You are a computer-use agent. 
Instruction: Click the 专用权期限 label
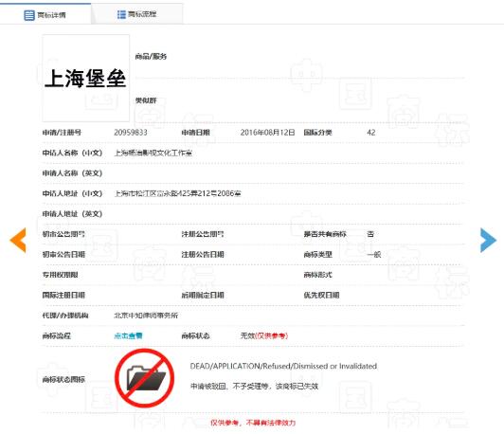tap(60, 275)
